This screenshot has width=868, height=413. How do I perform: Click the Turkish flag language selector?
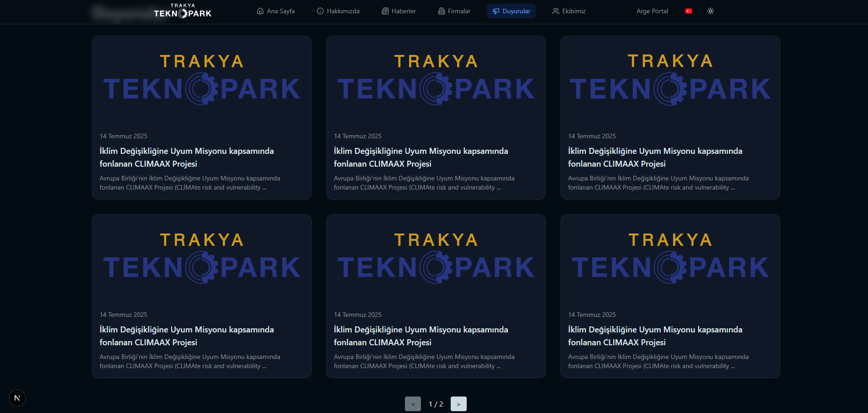689,11
